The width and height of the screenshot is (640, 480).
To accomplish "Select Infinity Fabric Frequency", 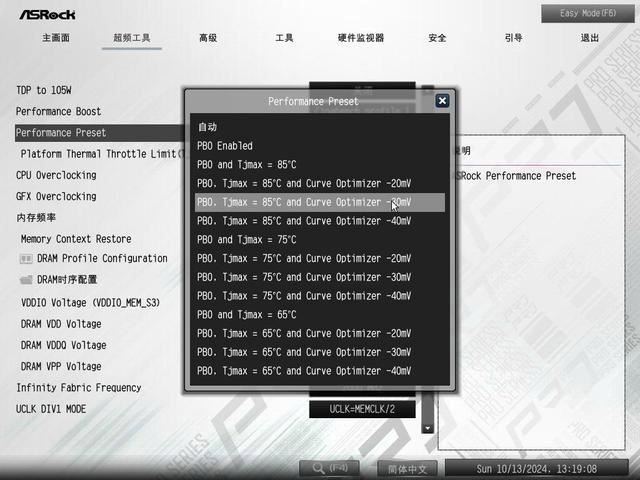I will coord(79,387).
